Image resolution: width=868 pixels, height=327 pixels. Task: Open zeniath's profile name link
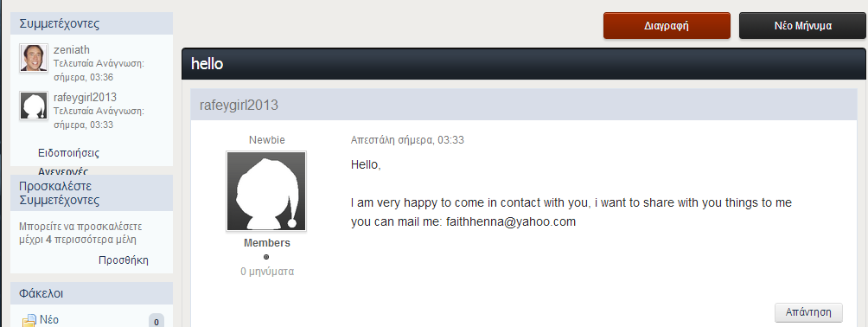[72, 50]
